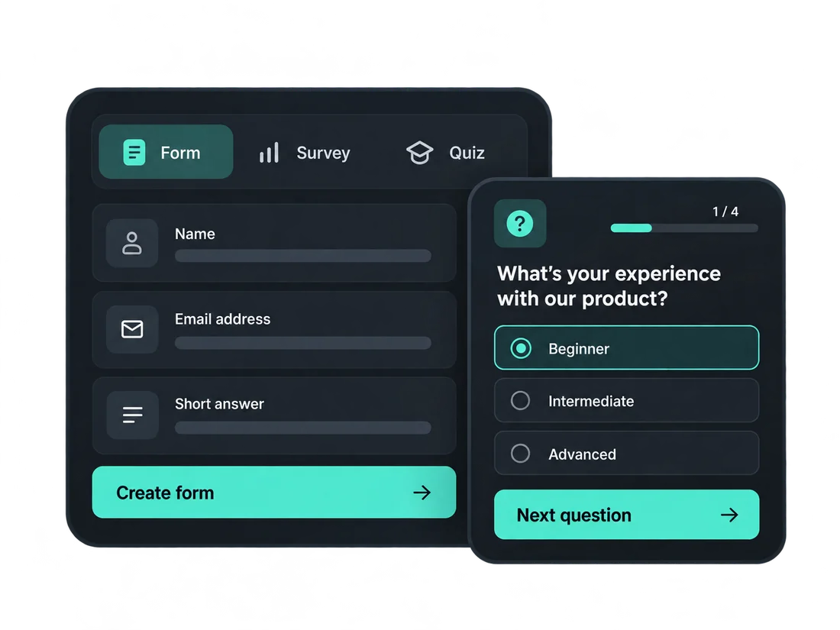The width and height of the screenshot is (840, 630).
Task: Click the Short answer label
Action: tap(219, 404)
